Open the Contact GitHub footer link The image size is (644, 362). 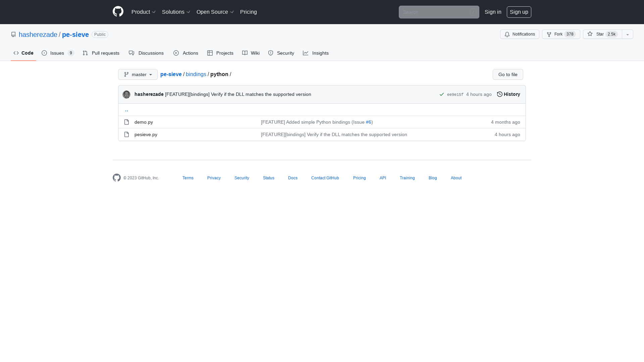coord(325,178)
